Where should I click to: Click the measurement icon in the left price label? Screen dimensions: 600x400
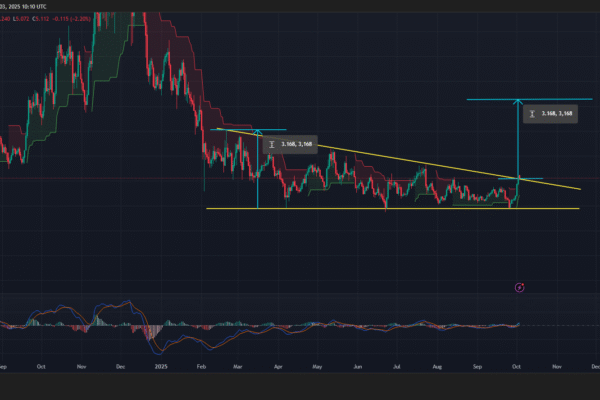tap(273, 144)
